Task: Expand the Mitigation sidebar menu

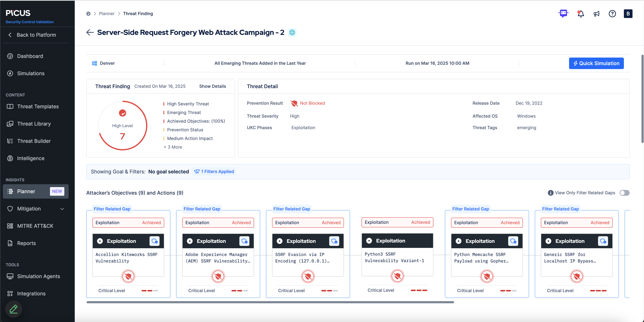Action: point(62,209)
